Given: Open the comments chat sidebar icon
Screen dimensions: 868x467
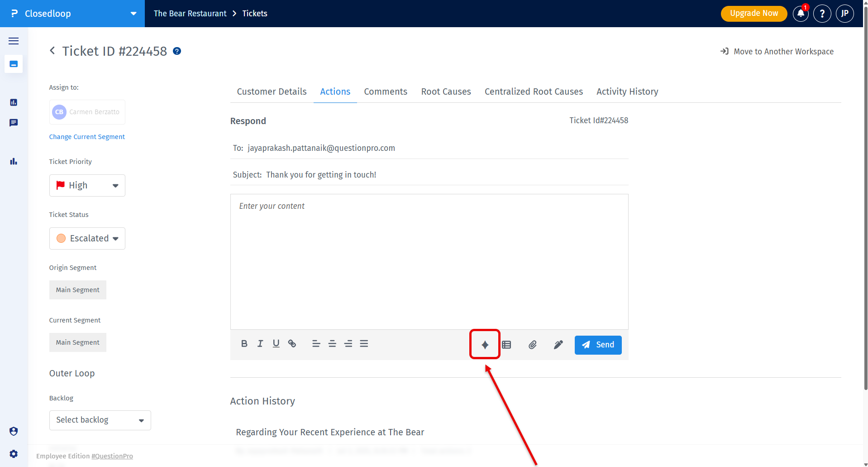Looking at the screenshot, I should pos(14,123).
